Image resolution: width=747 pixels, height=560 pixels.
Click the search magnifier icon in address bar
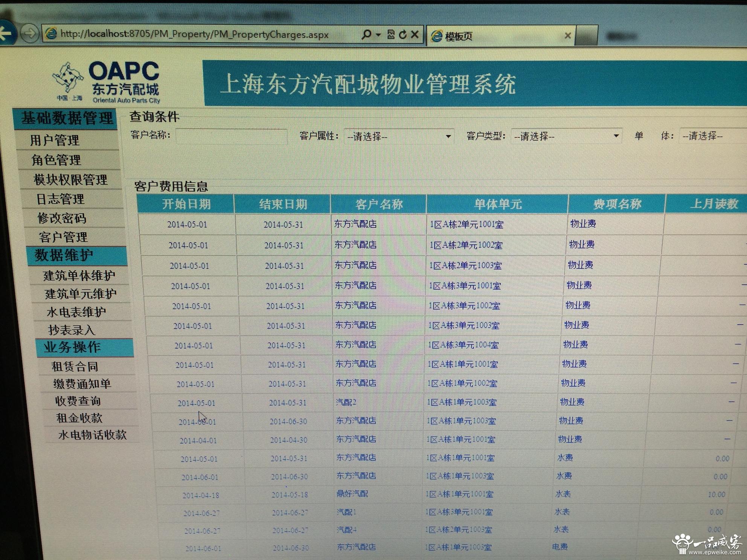point(366,35)
